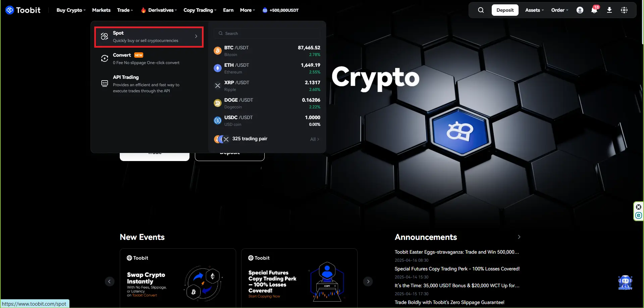This screenshot has height=308, width=644.
Task: Advance New Events carousel with right arrow
Action: click(368, 281)
